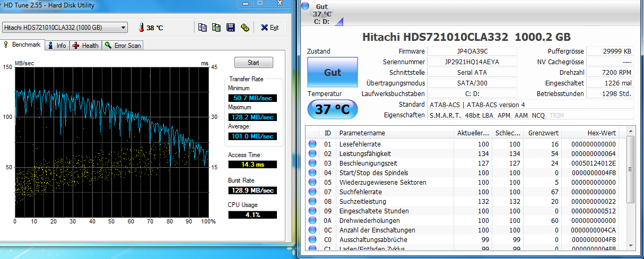Click the Schnittstelle field Serial ATA
The width and height of the screenshot is (644, 259).
(x=472, y=73)
